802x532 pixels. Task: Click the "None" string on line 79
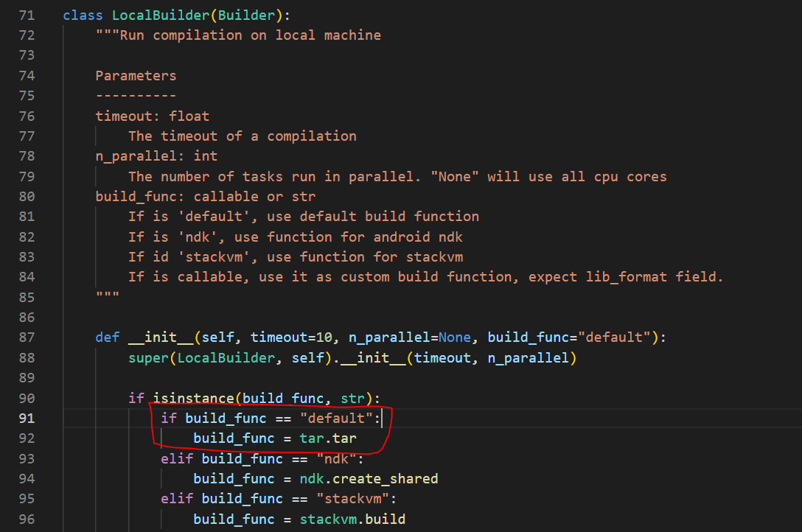(455, 176)
